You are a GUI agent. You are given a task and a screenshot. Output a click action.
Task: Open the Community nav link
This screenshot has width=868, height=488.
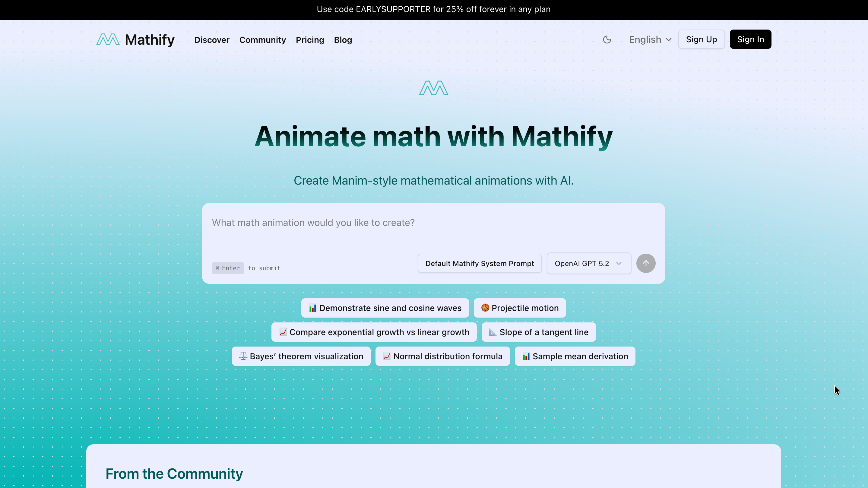coord(262,40)
